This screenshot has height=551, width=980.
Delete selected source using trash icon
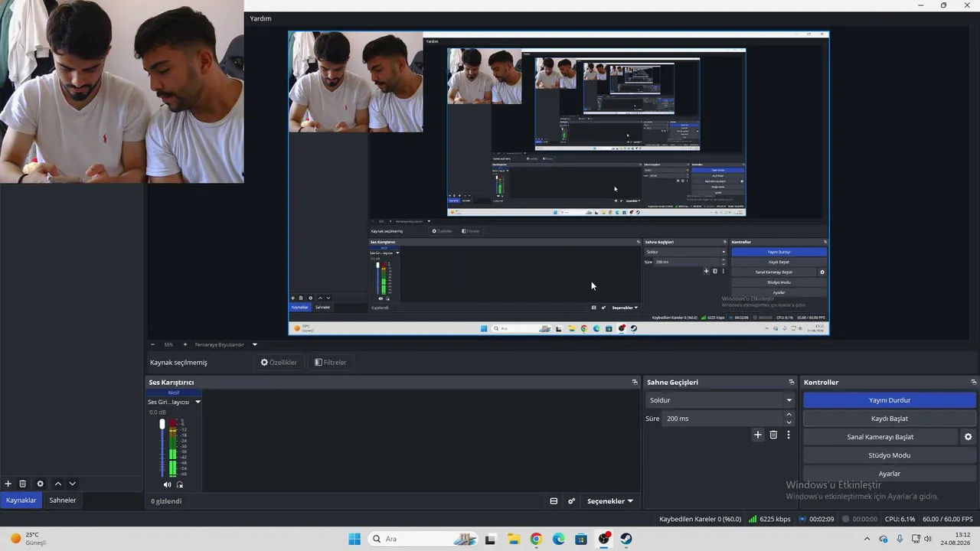point(23,484)
